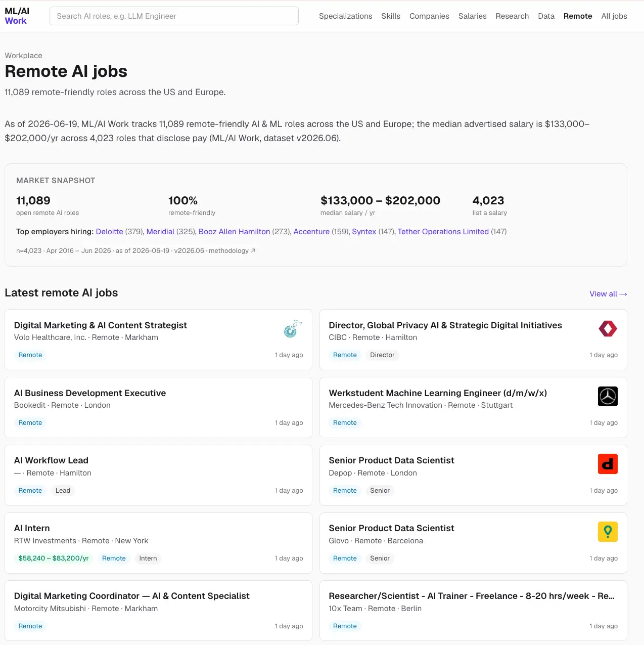Viewport: 644px width, 645px height.
Task: Click the 'Latest remote AI jobs' heading
Action: (x=61, y=293)
